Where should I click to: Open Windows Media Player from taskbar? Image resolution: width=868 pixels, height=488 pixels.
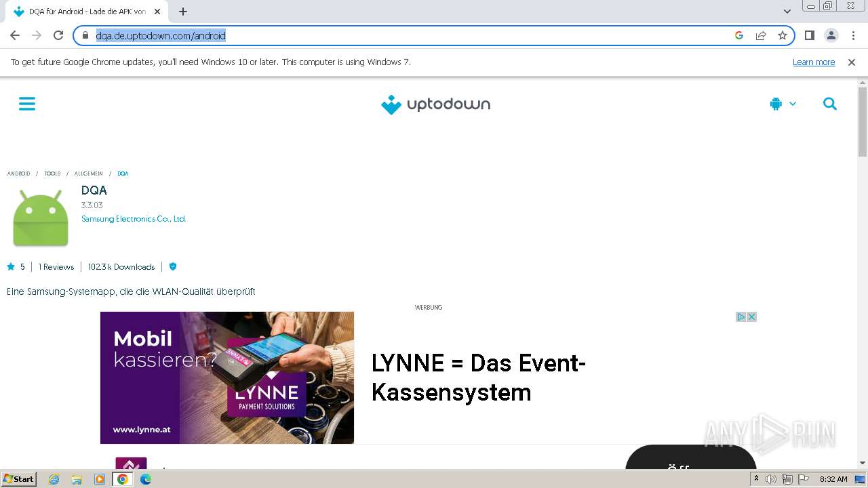pyautogui.click(x=100, y=479)
